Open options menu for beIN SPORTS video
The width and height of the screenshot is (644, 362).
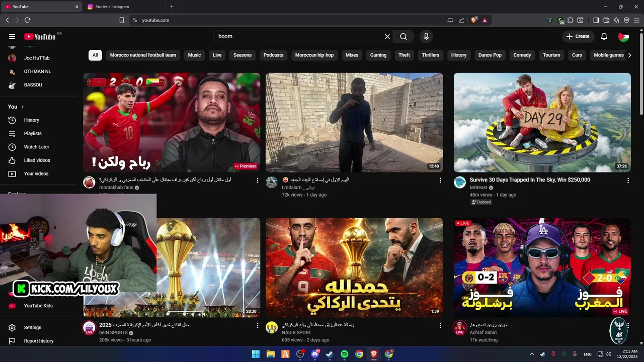pos(258,326)
